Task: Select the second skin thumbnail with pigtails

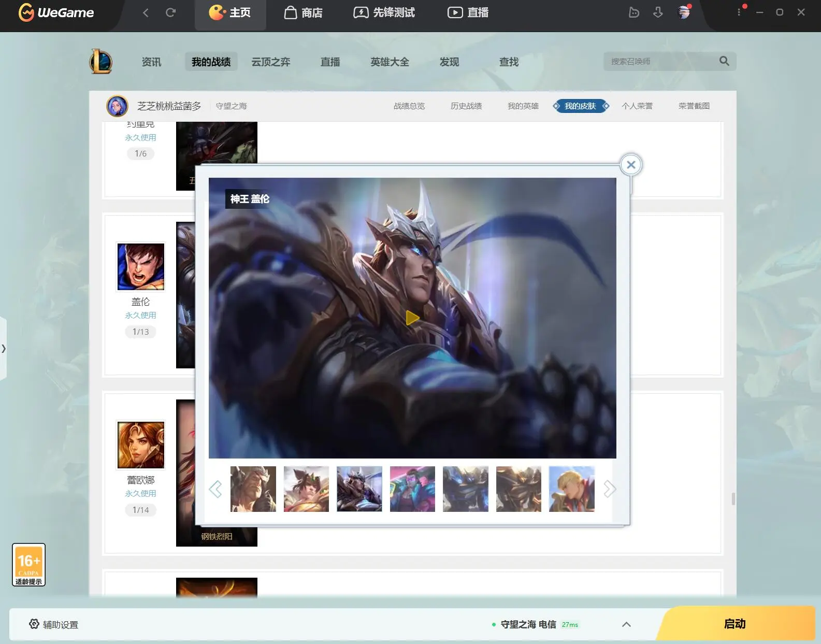Action: (306, 489)
